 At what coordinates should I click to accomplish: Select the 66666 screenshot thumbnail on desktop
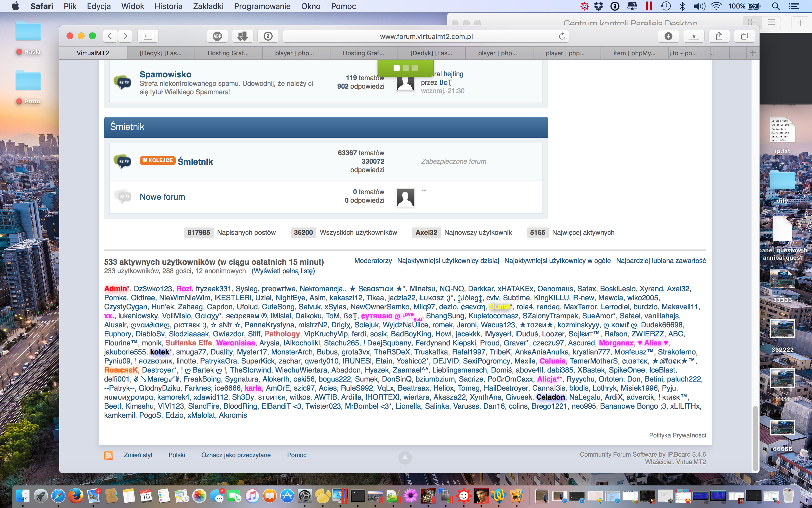(782, 428)
